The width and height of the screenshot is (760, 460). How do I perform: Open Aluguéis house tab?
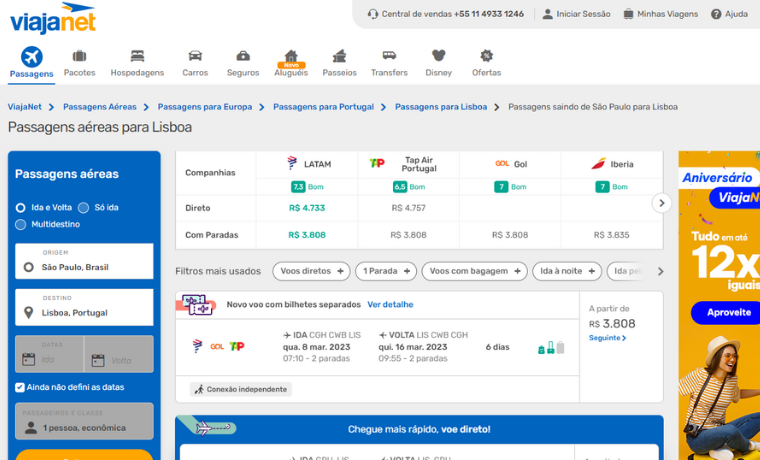(x=291, y=63)
